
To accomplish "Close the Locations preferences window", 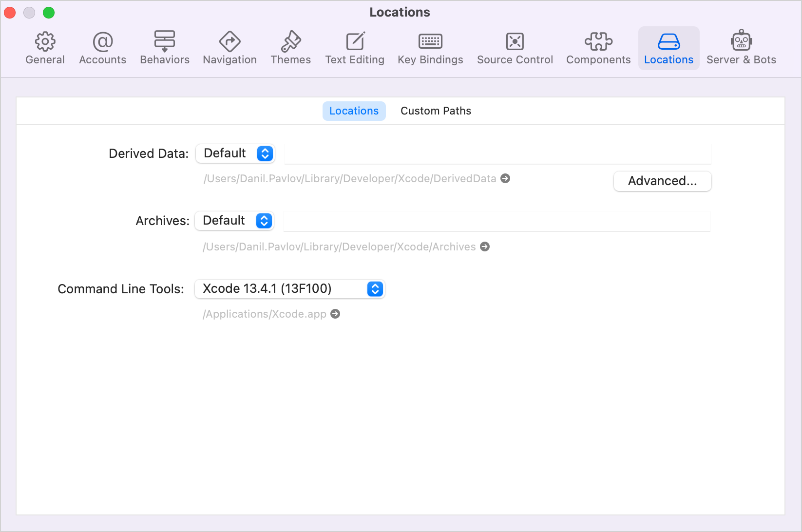I will click(10, 13).
